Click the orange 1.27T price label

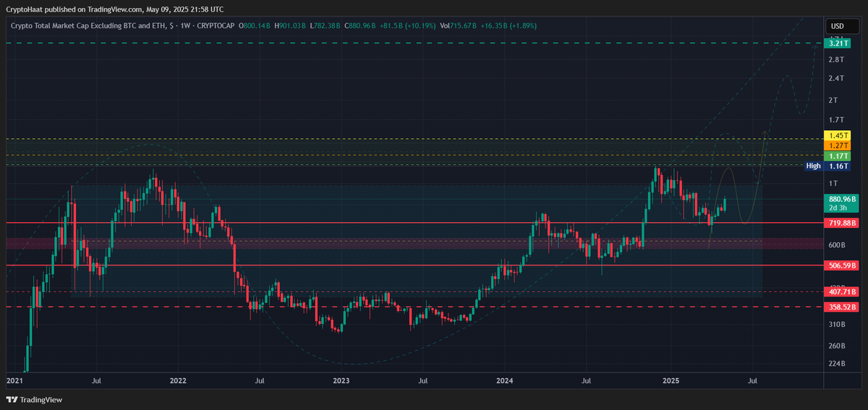point(838,146)
